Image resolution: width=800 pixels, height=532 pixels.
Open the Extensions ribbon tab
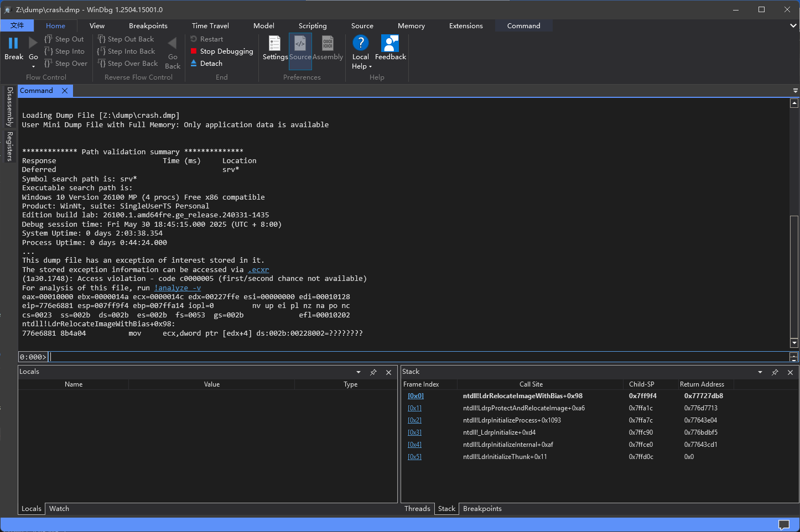[466, 26]
